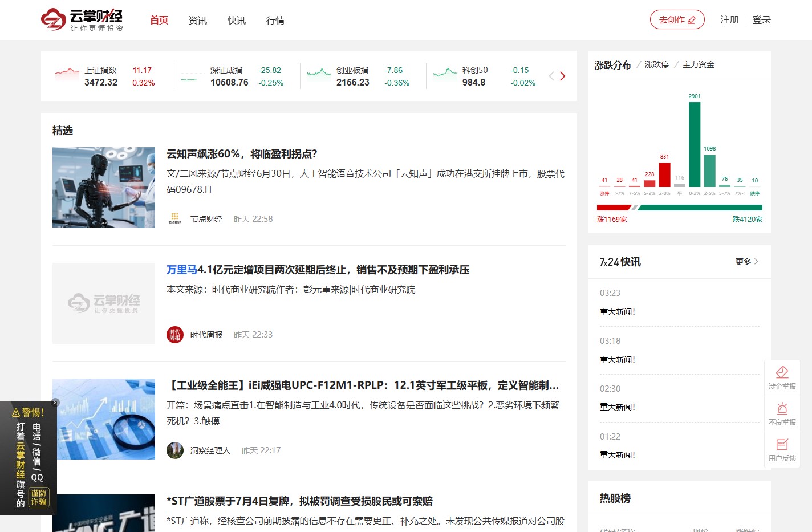Image resolution: width=812 pixels, height=532 pixels.
Task: Click the 跌4120家 label
Action: (x=748, y=220)
